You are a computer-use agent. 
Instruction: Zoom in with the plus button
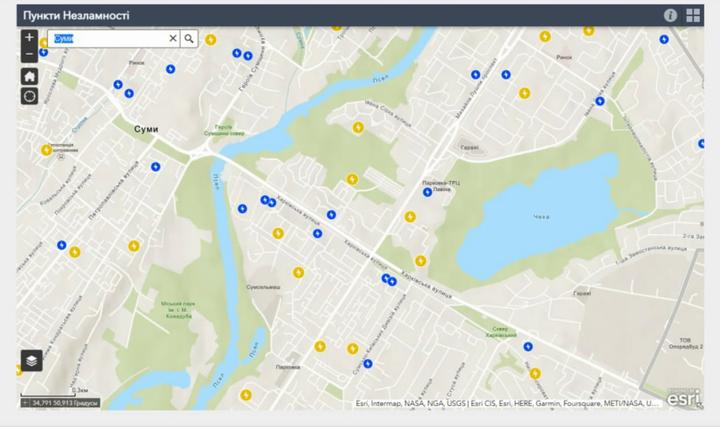(x=29, y=38)
